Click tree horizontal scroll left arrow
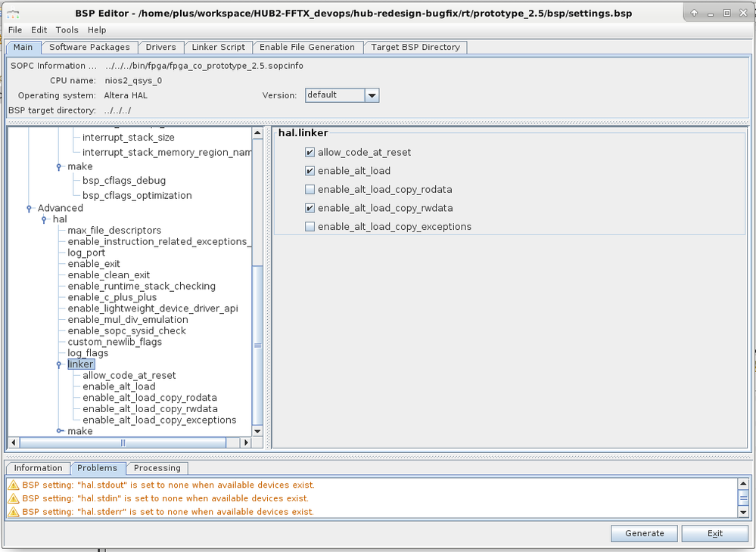756x552 pixels. click(x=14, y=442)
